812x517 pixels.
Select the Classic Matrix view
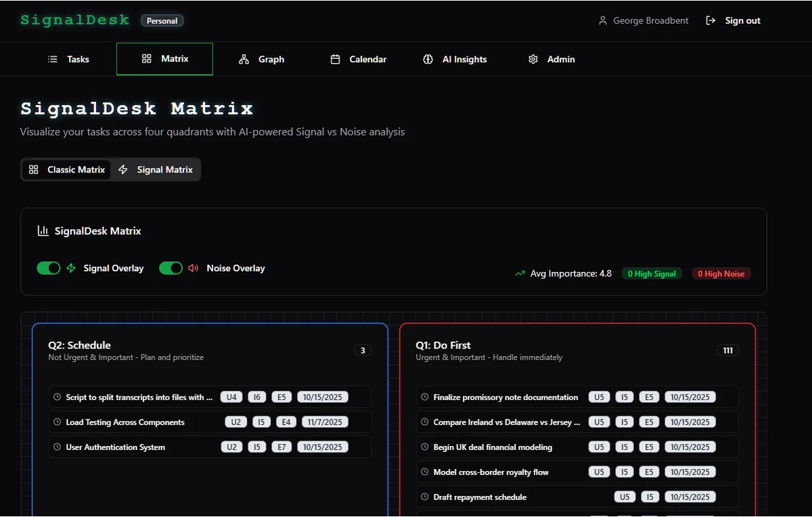coord(66,170)
